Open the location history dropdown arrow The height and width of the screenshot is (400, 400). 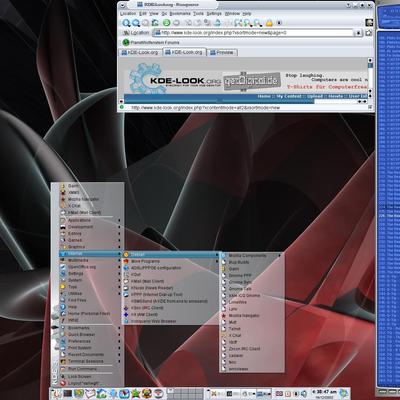click(x=358, y=33)
